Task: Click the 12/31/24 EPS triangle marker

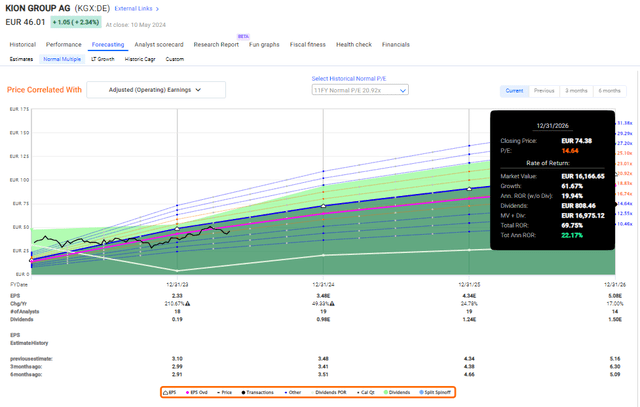Action: pos(323,206)
